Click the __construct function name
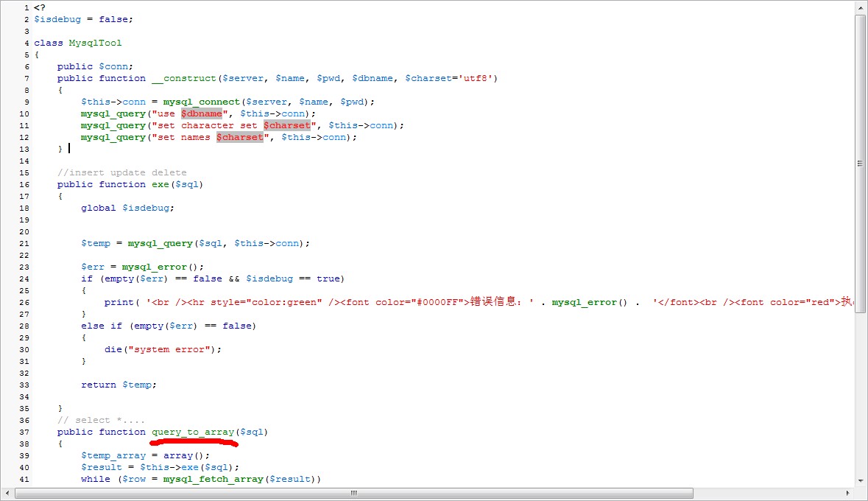The height and width of the screenshot is (501, 868). (x=183, y=78)
